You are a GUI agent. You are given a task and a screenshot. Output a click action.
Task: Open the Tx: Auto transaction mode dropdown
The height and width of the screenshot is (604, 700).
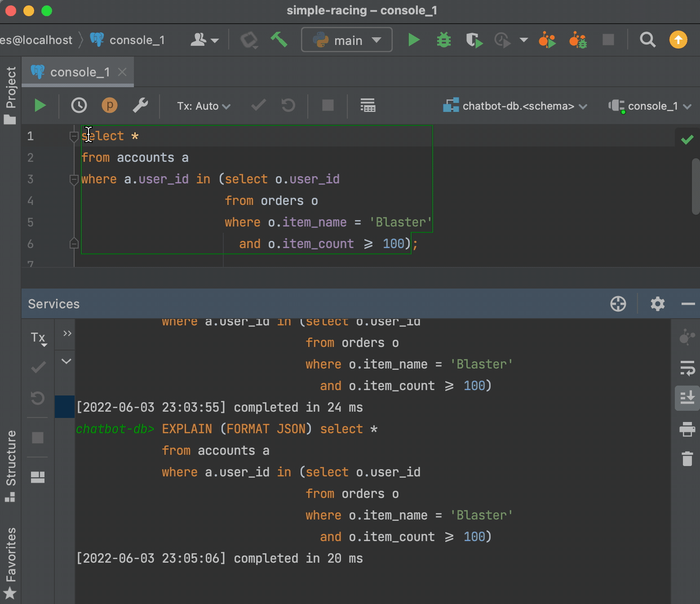click(x=203, y=106)
